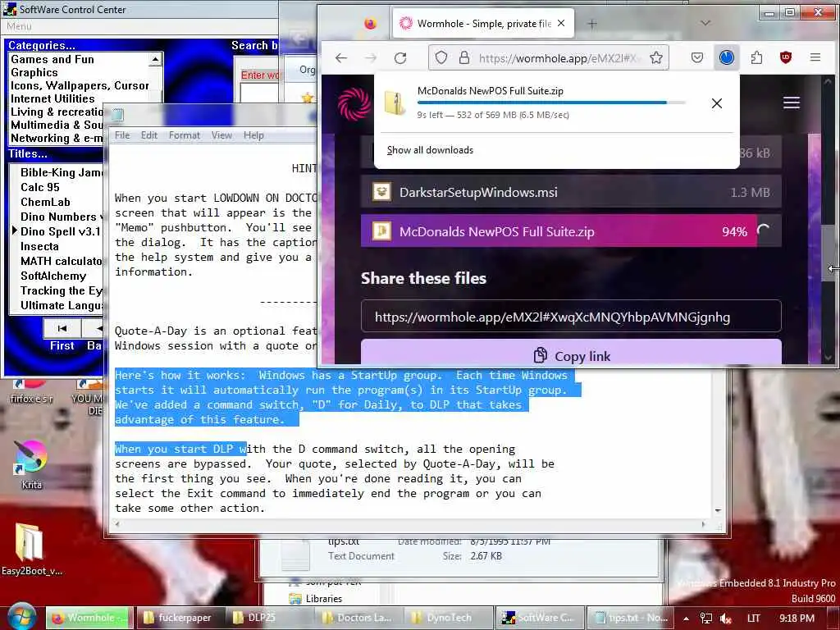Cancel McDonalds NewPOS zip download
The height and width of the screenshot is (630, 840).
tap(717, 103)
